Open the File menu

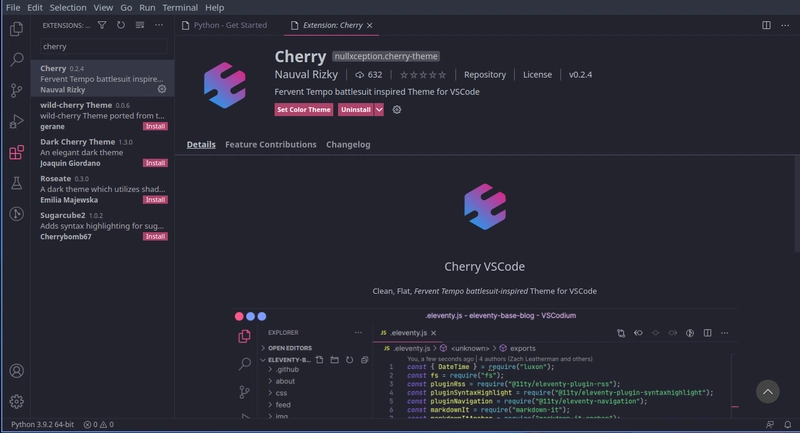[x=13, y=8]
